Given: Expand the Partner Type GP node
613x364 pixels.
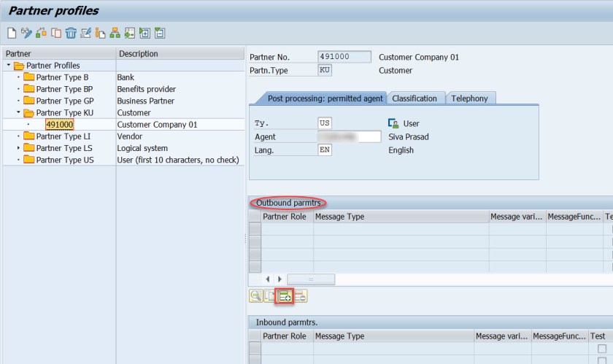Looking at the screenshot, I should pos(18,101).
